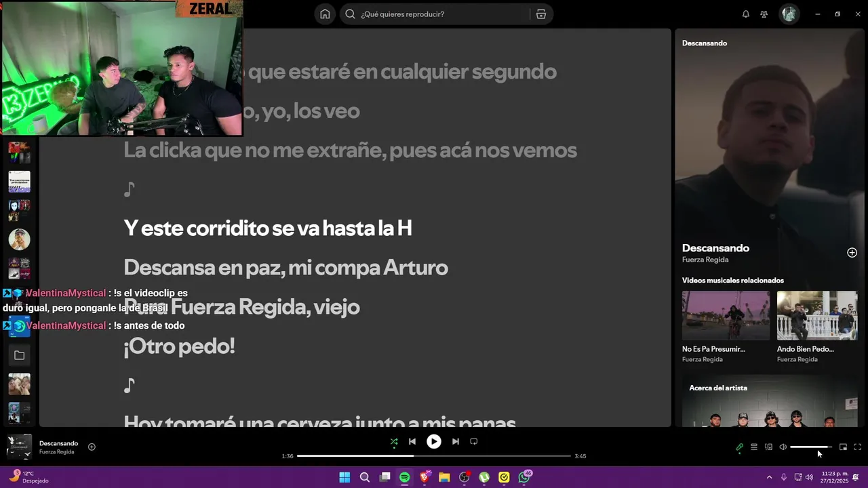The height and width of the screenshot is (488, 868).
Task: Click the system tray microphone icon
Action: point(784,477)
